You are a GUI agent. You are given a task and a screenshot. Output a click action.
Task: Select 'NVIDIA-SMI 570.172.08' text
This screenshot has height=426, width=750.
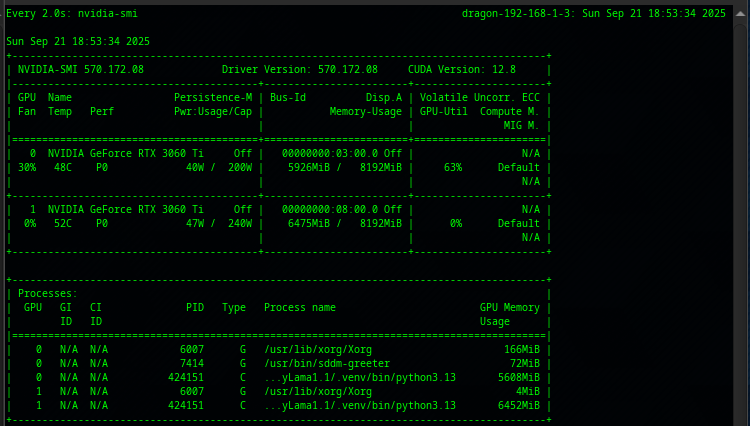pyautogui.click(x=81, y=69)
